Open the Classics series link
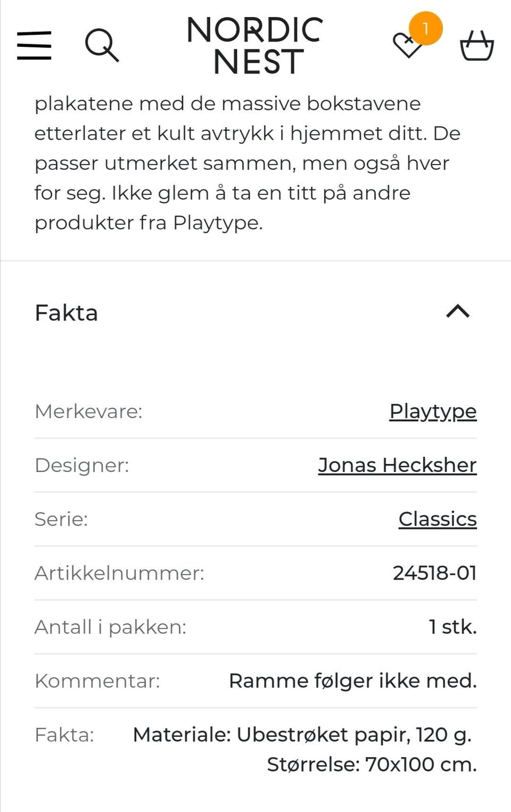The width and height of the screenshot is (511, 812). pos(438,519)
